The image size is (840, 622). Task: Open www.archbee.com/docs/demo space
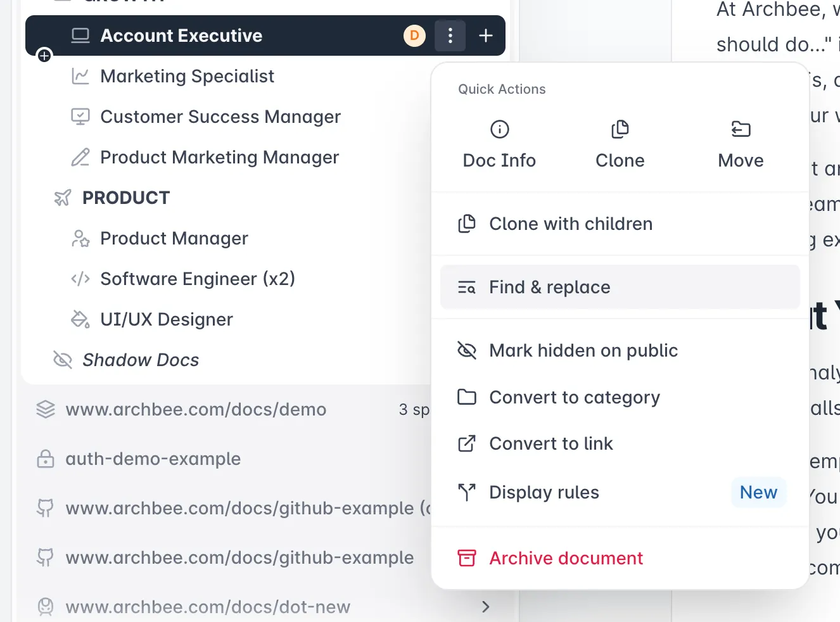point(196,409)
